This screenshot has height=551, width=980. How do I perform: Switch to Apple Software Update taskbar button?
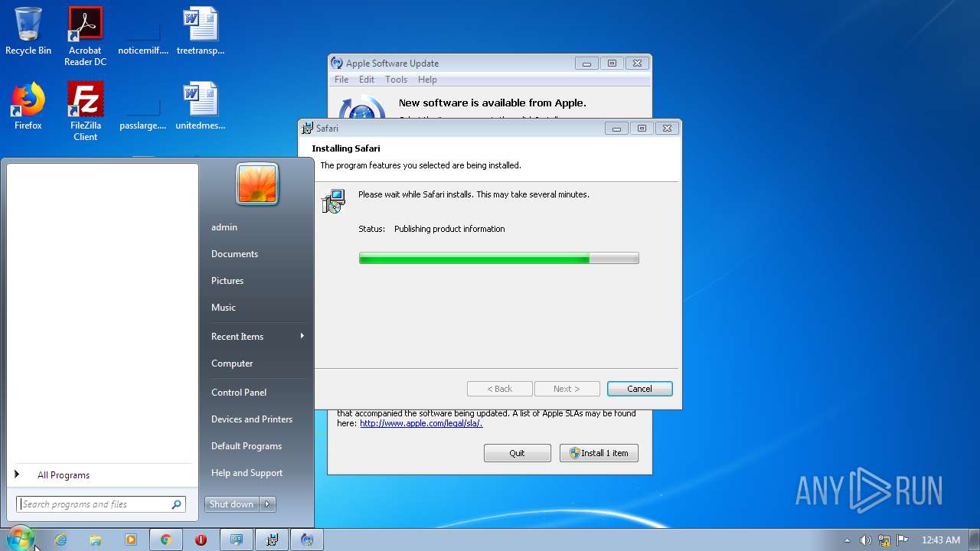click(307, 540)
